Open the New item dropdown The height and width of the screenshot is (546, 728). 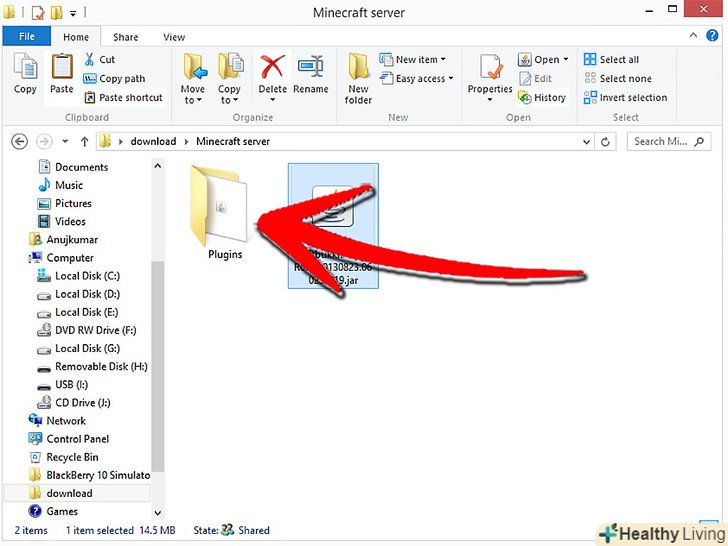coord(412,59)
